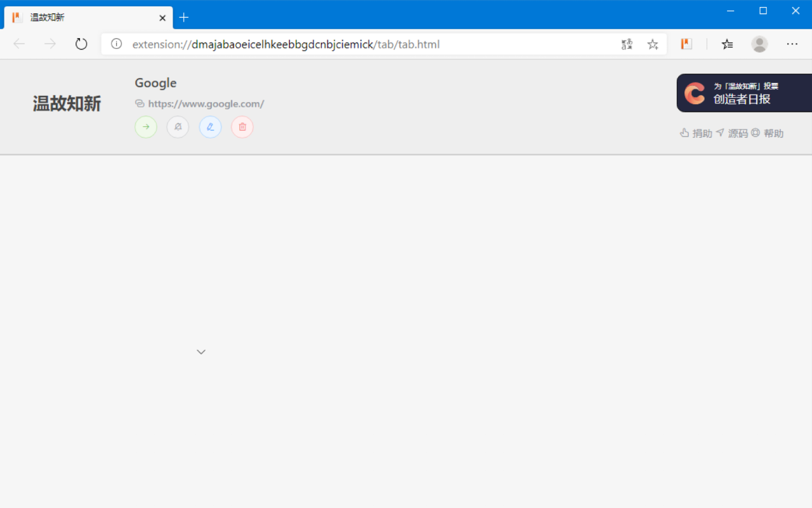View site information icon in address bar
The width and height of the screenshot is (812, 508).
[116, 44]
